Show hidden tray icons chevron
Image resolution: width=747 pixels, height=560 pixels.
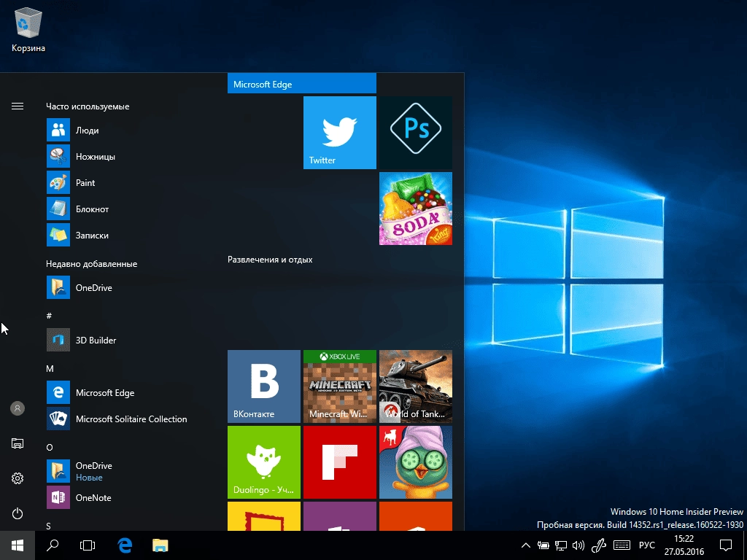pos(525,545)
